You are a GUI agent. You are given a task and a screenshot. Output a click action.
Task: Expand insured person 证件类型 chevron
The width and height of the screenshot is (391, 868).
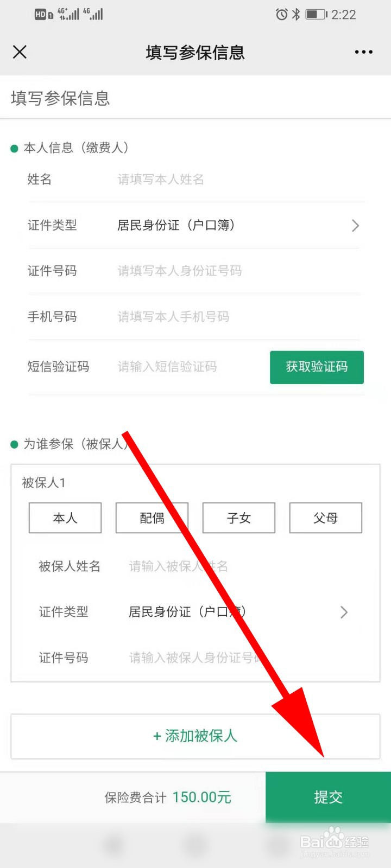tap(344, 612)
